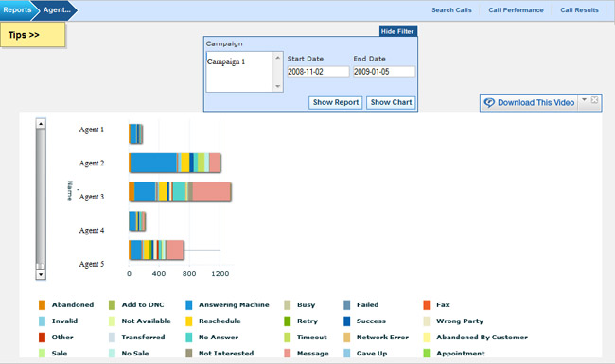Select Campaign 1 in the list
This screenshot has height=364, width=615.
pos(226,61)
